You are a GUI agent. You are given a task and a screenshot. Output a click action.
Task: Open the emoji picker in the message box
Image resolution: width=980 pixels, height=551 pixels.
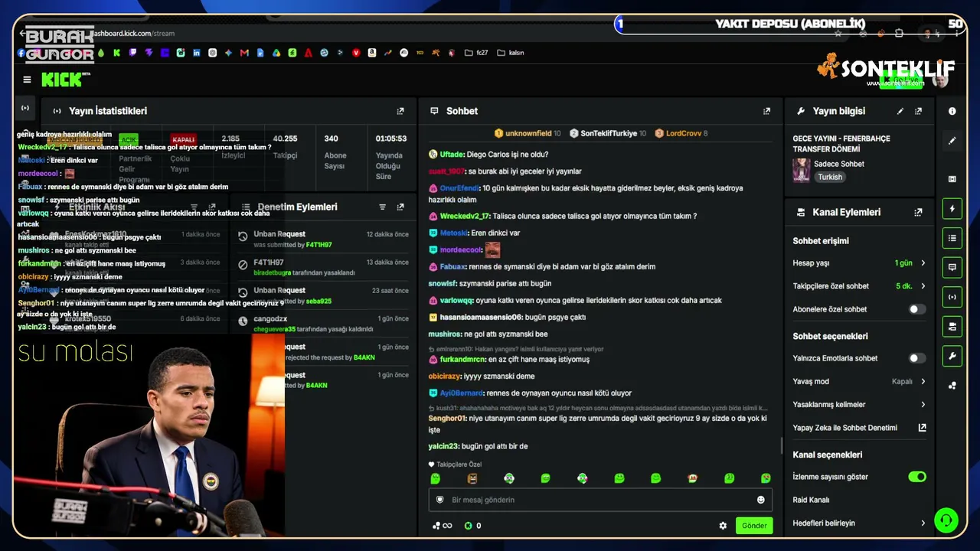click(761, 500)
